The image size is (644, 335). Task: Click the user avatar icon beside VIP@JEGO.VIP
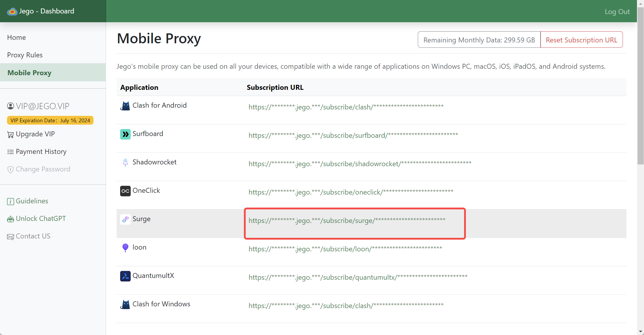point(11,106)
